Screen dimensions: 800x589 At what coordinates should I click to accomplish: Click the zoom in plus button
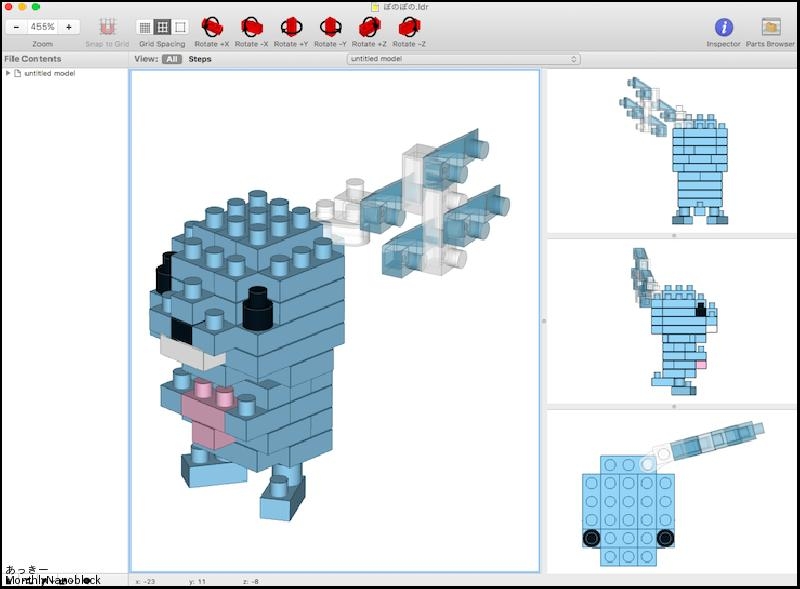(x=69, y=27)
